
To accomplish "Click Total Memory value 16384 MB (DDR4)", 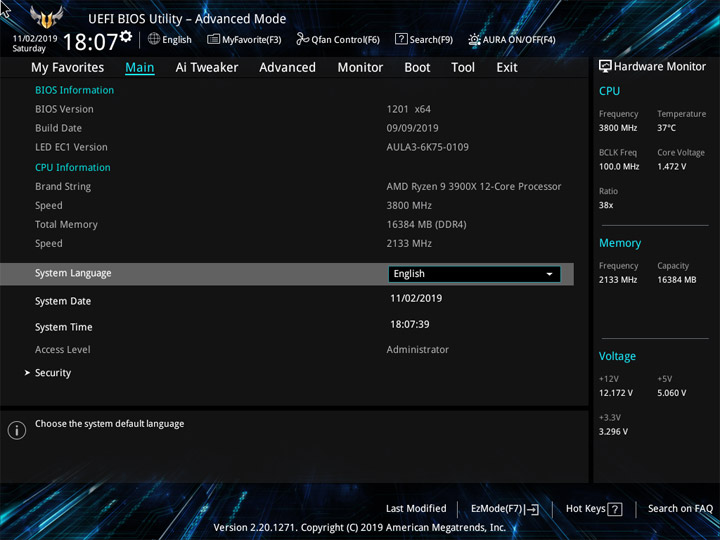I will point(427,225).
